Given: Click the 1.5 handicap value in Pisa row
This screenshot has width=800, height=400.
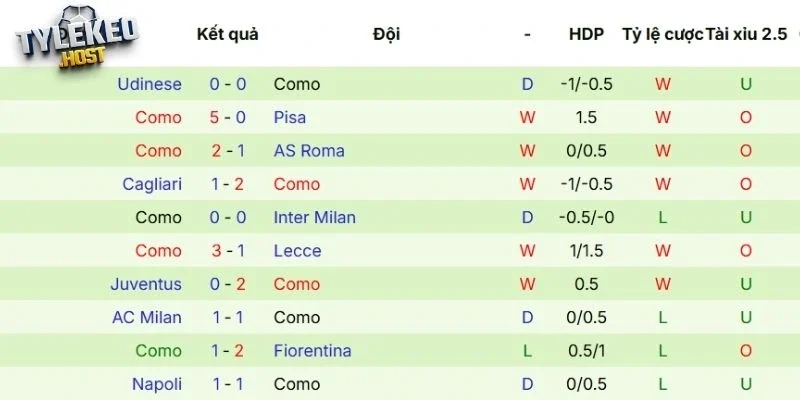Looking at the screenshot, I should (x=586, y=117).
